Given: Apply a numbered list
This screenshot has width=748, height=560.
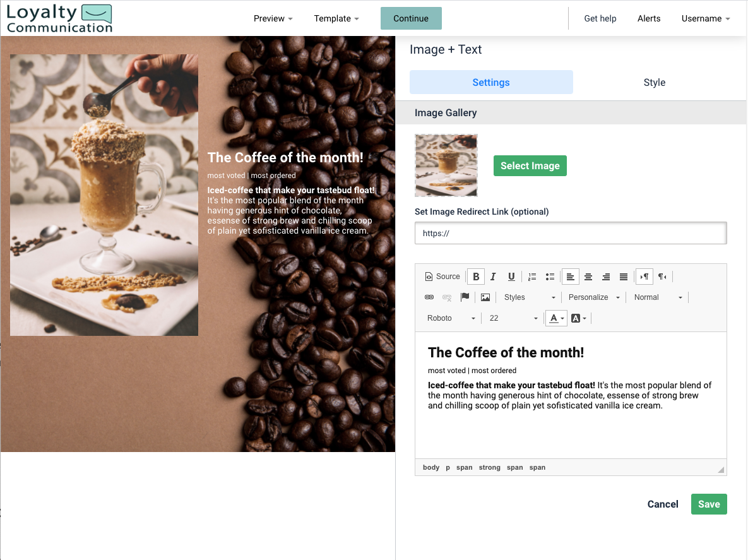Looking at the screenshot, I should 532,276.
